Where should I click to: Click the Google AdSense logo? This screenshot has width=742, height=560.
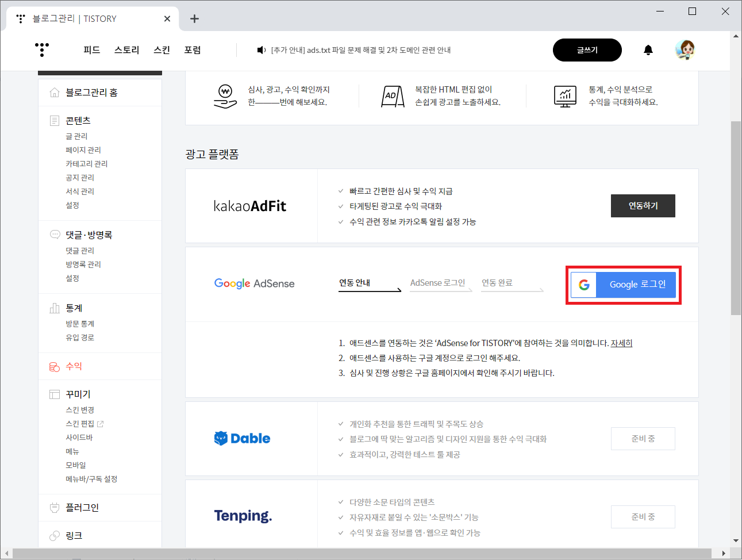[254, 283]
